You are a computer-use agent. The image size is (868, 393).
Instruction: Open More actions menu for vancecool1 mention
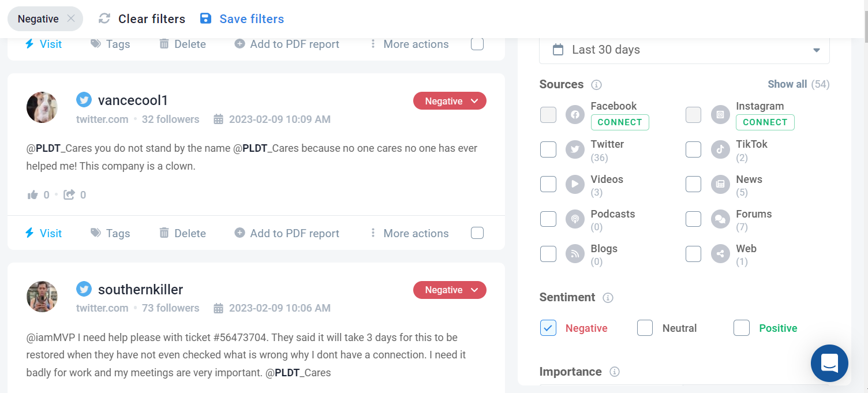409,233
